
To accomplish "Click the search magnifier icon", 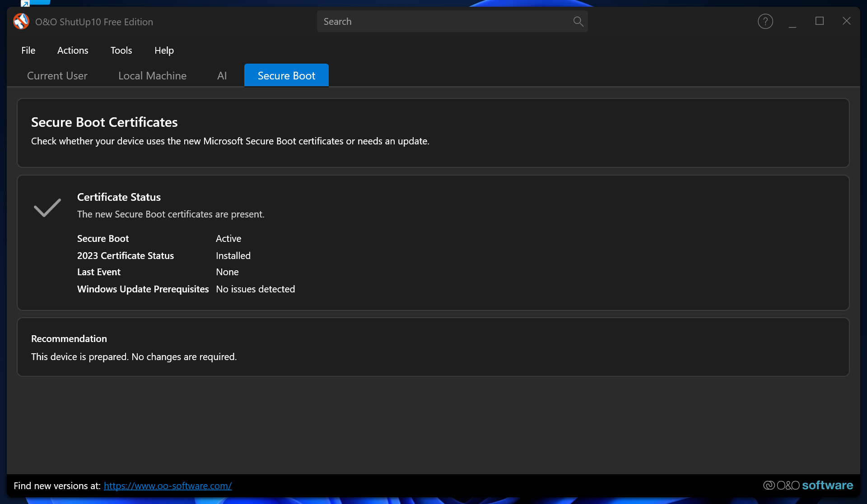I will pyautogui.click(x=578, y=21).
